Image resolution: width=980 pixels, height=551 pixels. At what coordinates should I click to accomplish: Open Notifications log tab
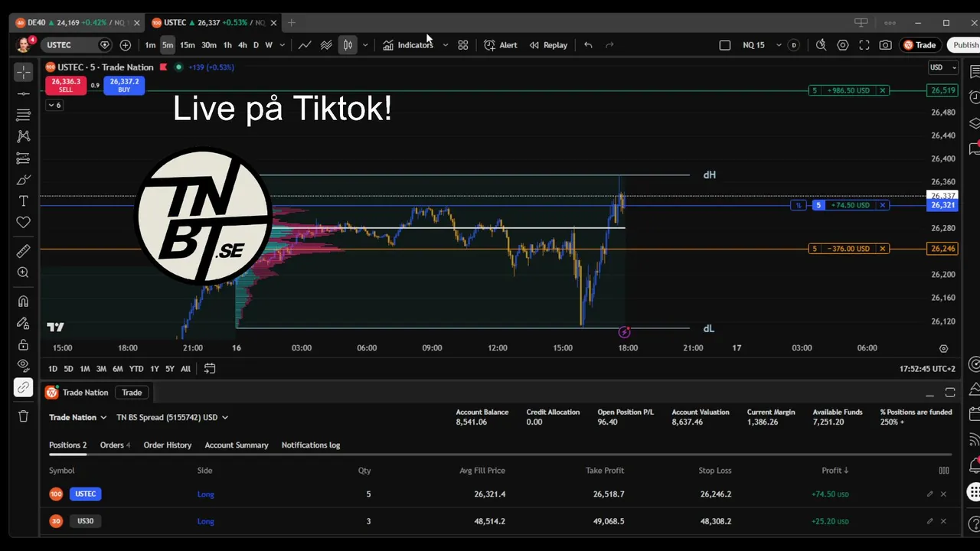point(311,445)
